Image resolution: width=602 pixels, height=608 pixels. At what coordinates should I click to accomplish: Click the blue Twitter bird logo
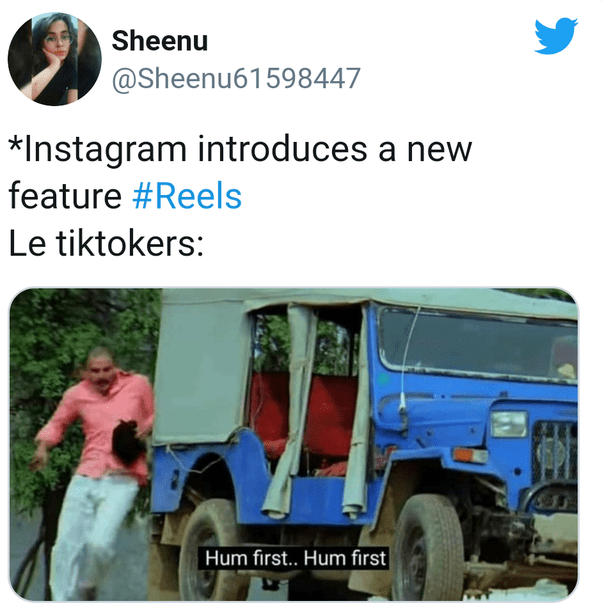click(x=555, y=36)
